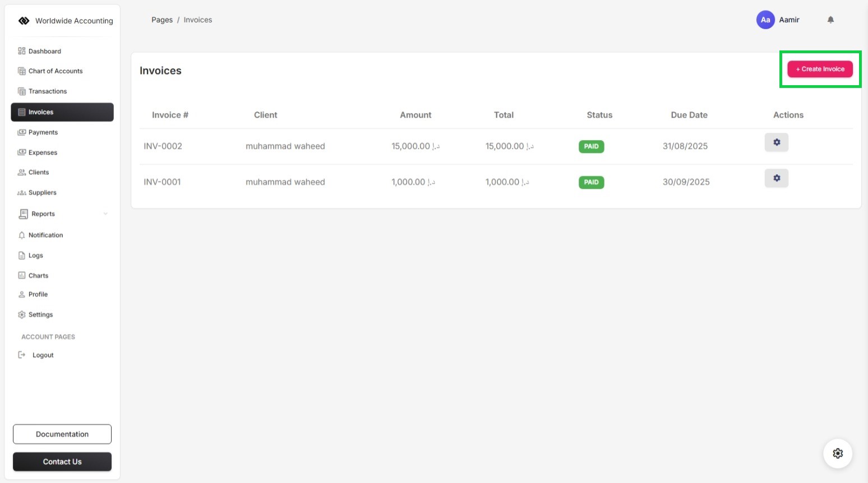Screen dimensions: 868x483
Task: Open the floating settings gear button
Action: pyautogui.click(x=838, y=453)
